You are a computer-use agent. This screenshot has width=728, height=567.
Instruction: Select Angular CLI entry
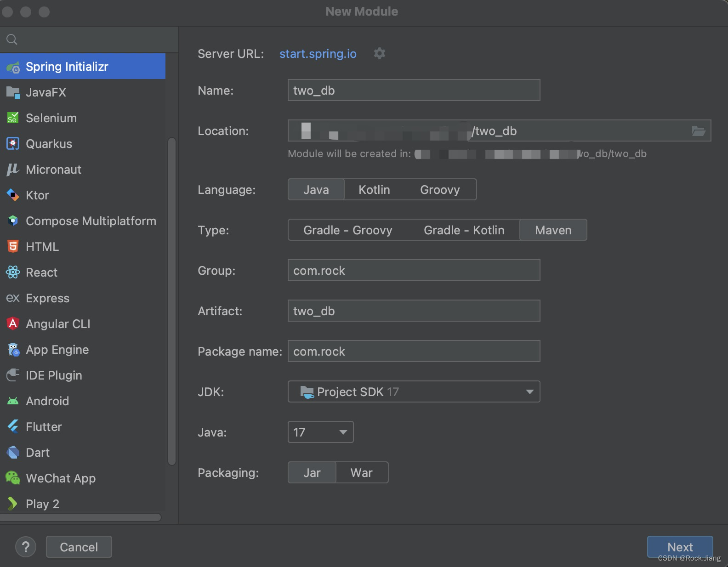point(83,324)
